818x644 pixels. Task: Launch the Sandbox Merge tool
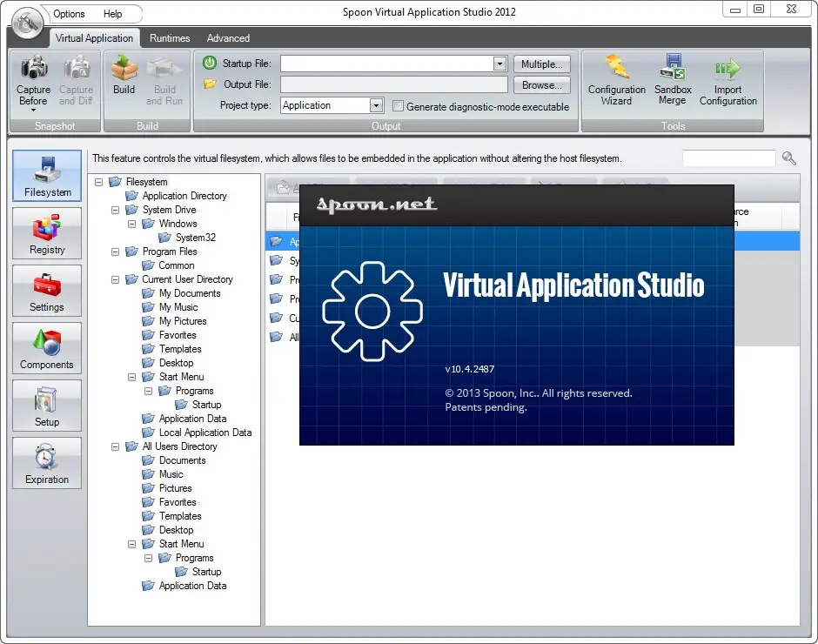673,80
